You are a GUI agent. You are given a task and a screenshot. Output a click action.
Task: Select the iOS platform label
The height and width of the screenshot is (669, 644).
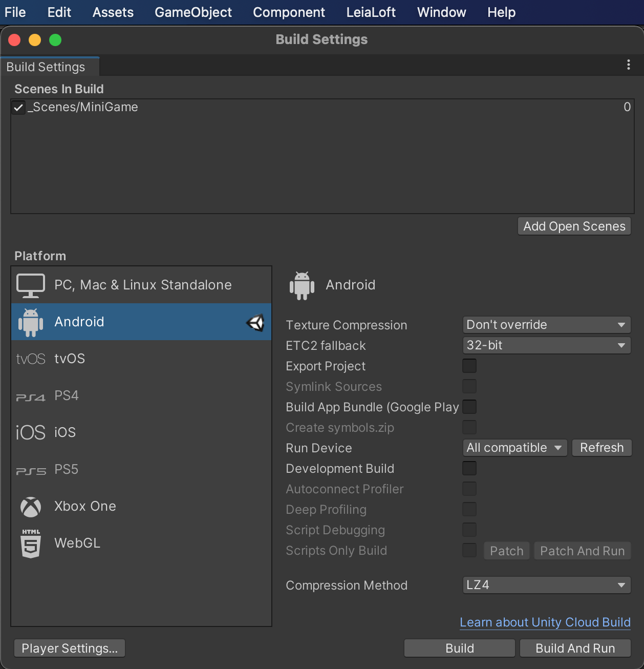(65, 432)
